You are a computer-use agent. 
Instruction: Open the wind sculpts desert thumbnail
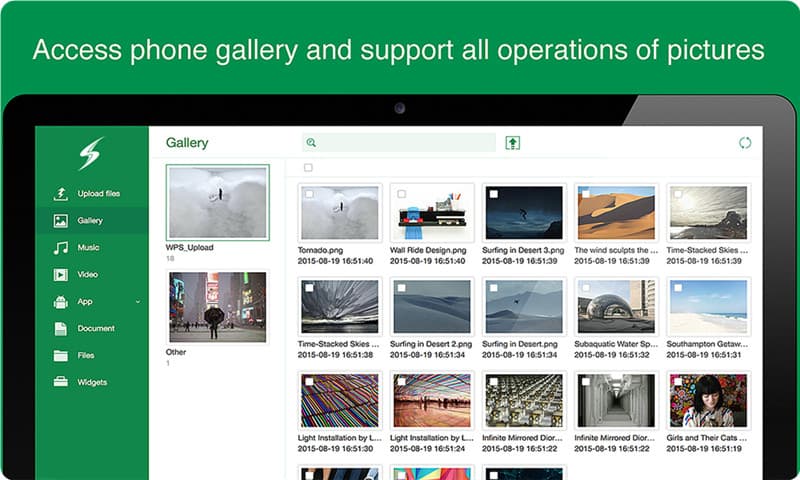point(616,213)
